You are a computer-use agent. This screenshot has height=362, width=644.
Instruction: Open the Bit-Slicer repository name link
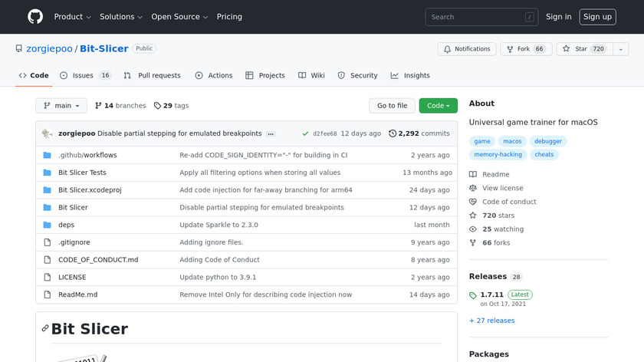tap(104, 48)
